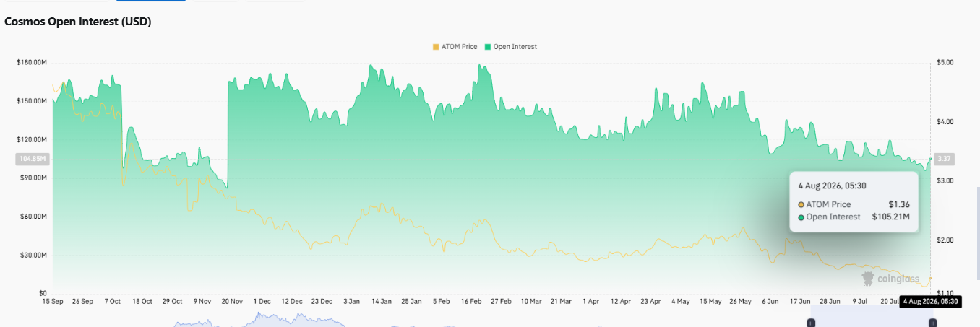980x327 pixels.
Task: Click the left range slider handle
Action: [x=811, y=322]
